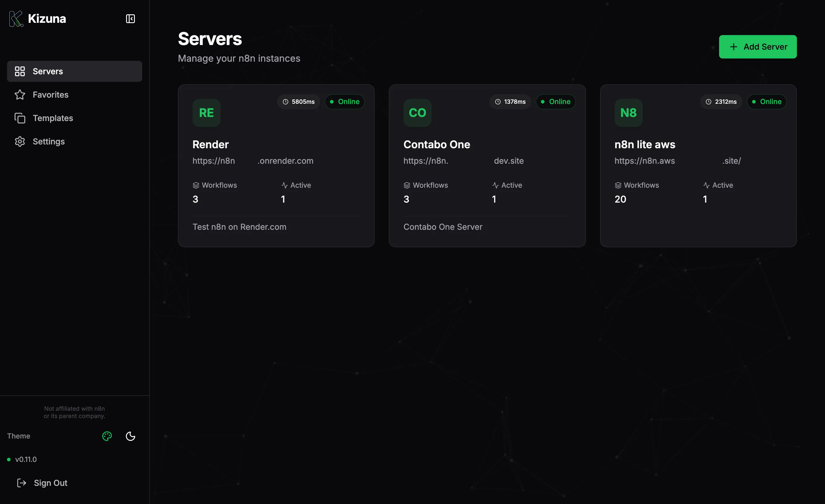The width and height of the screenshot is (825, 504).
Task: Collapse the sidebar with the panel icon
Action: [x=130, y=19]
